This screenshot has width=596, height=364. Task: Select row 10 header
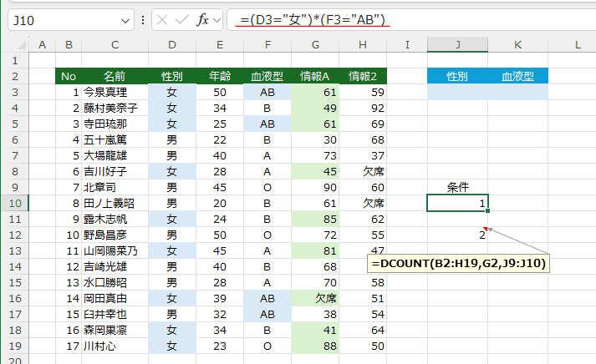pyautogui.click(x=14, y=203)
